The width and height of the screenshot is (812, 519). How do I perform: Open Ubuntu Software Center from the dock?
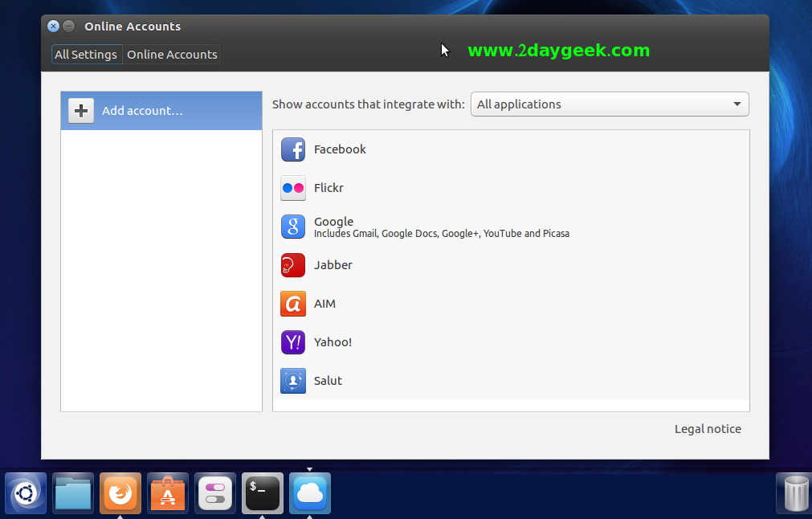(168, 493)
